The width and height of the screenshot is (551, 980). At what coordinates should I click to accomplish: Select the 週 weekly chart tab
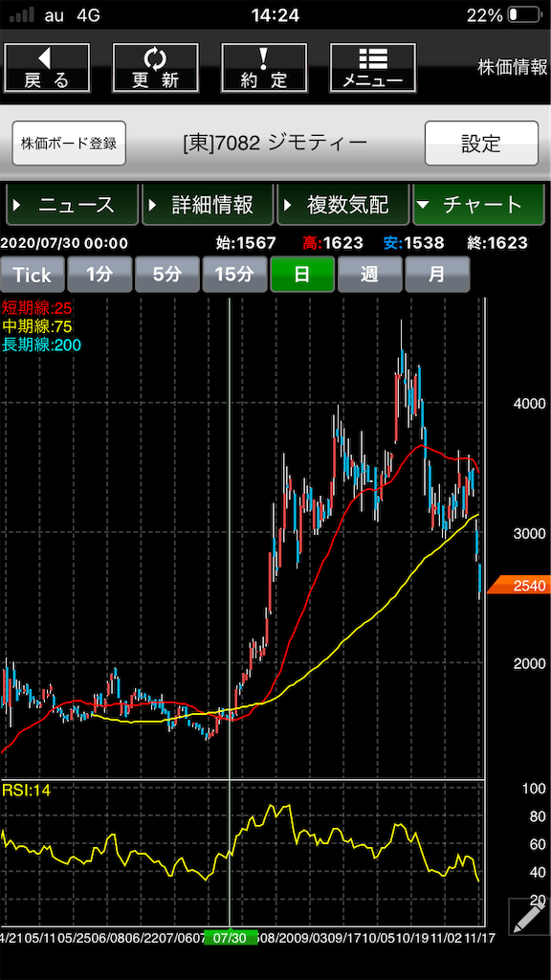coord(369,275)
